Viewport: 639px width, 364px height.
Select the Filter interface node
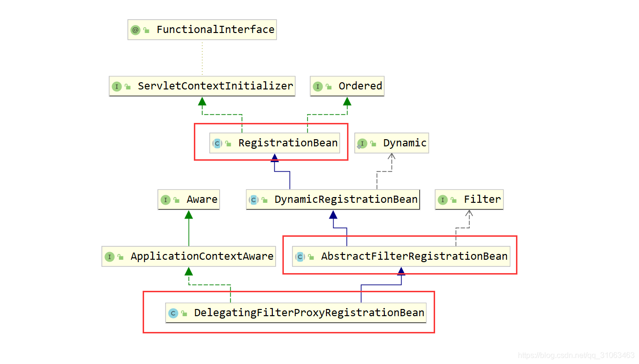click(x=469, y=199)
